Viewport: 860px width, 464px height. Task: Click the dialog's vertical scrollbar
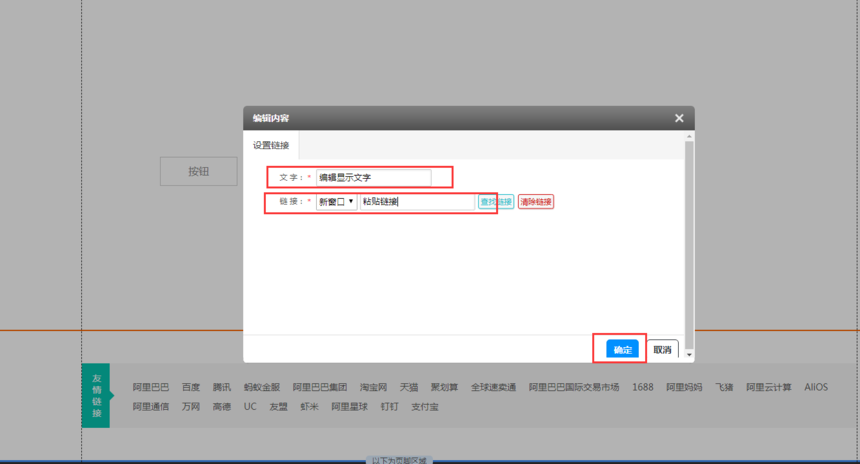pos(689,245)
